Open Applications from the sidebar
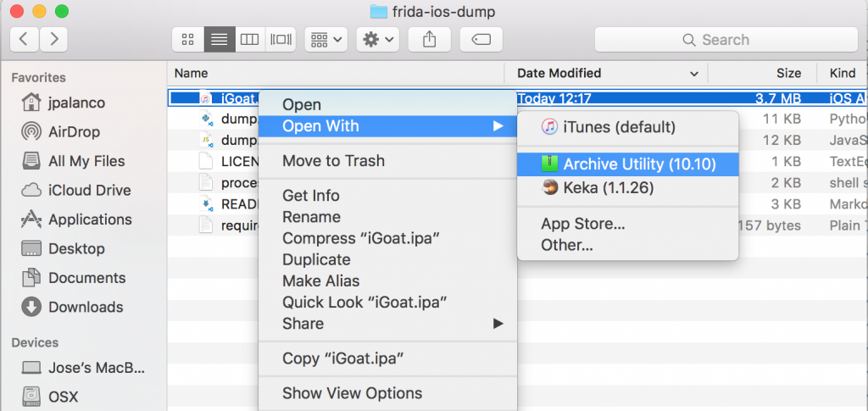The width and height of the screenshot is (868, 411). (x=76, y=219)
